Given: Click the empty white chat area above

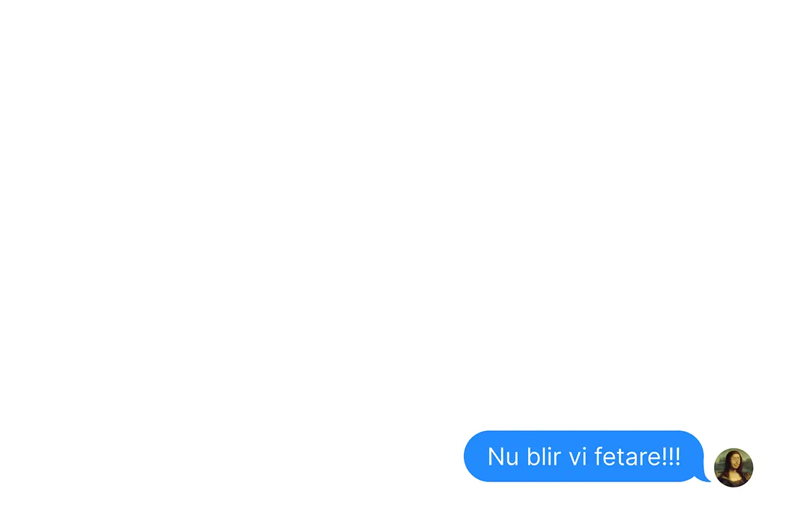Looking at the screenshot, I should (x=399, y=213).
